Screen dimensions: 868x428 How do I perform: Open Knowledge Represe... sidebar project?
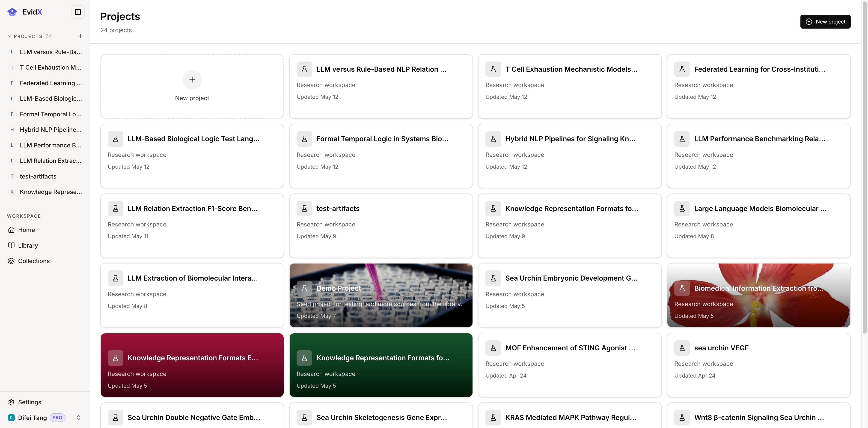pos(45,192)
